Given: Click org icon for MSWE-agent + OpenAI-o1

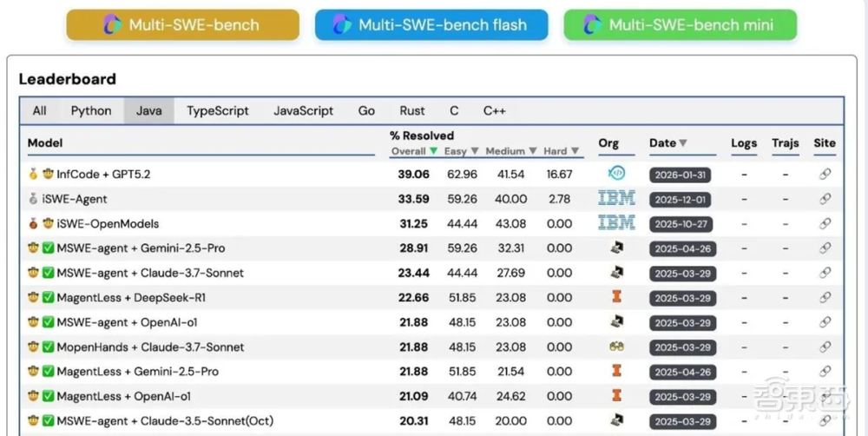Looking at the screenshot, I should pos(616,321).
